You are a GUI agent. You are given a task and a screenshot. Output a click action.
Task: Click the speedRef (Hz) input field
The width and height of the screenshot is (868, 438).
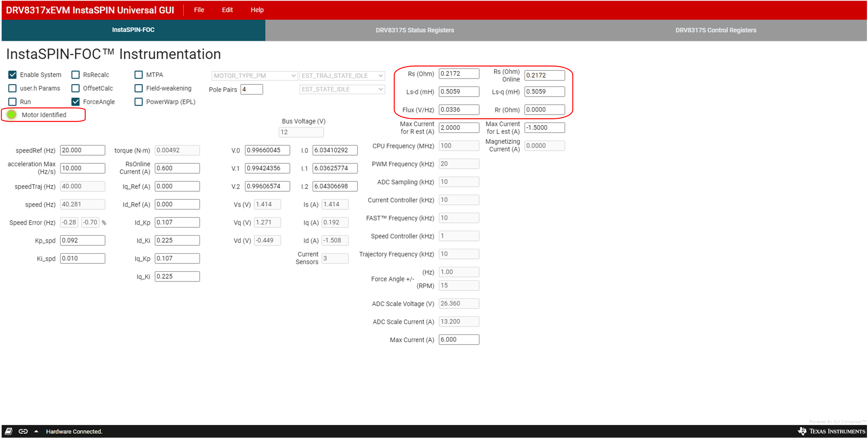tap(83, 150)
